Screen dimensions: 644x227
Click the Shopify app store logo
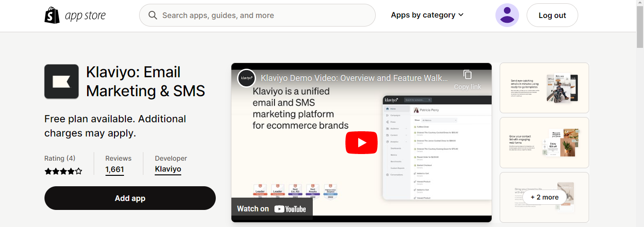[75, 16]
